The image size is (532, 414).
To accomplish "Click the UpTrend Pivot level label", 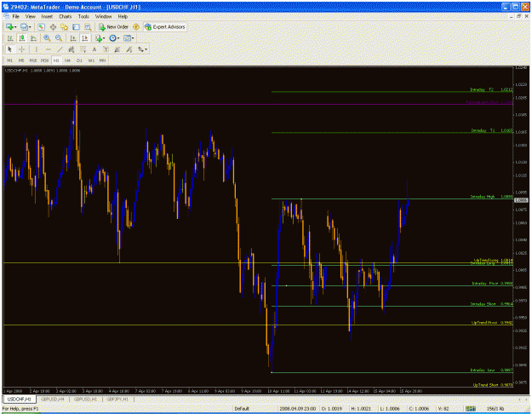I will 492,322.
